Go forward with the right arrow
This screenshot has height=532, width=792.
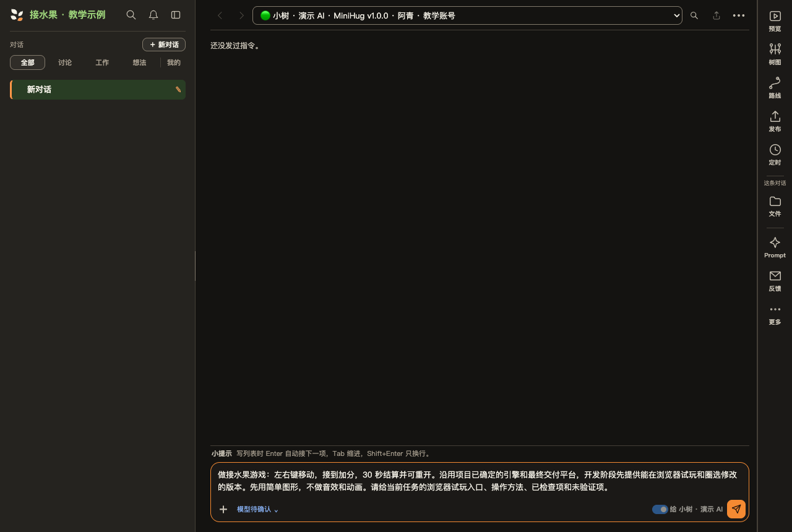click(241, 15)
